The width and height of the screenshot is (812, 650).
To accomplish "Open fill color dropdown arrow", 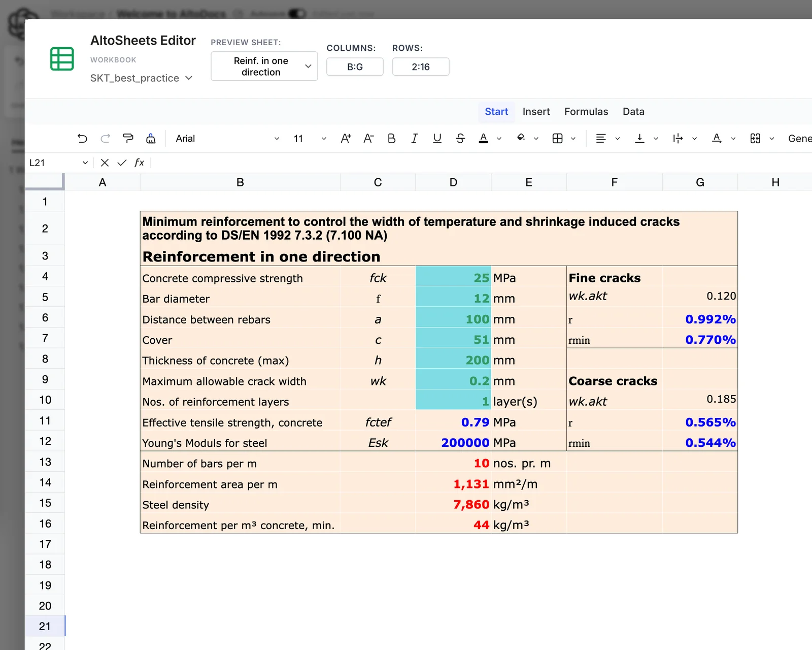I will click(536, 139).
